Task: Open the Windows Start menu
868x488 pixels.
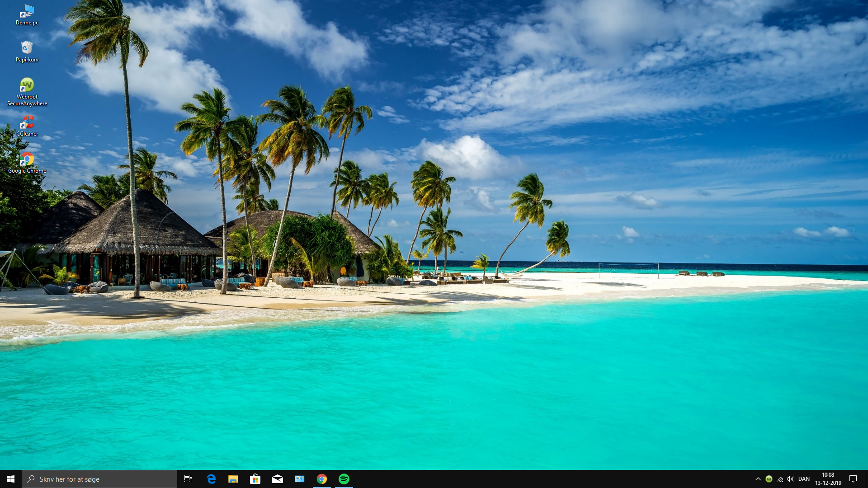Action: [x=11, y=479]
